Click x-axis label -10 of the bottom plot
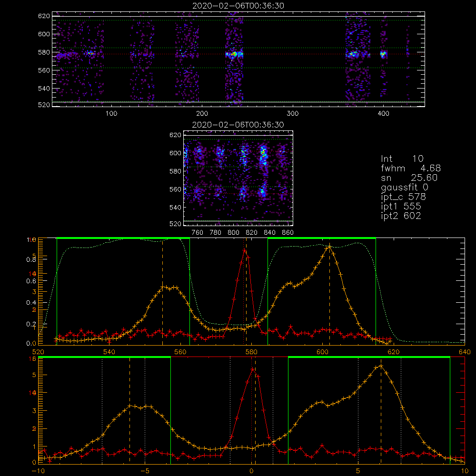The height and width of the screenshot is (476, 476). point(38,471)
